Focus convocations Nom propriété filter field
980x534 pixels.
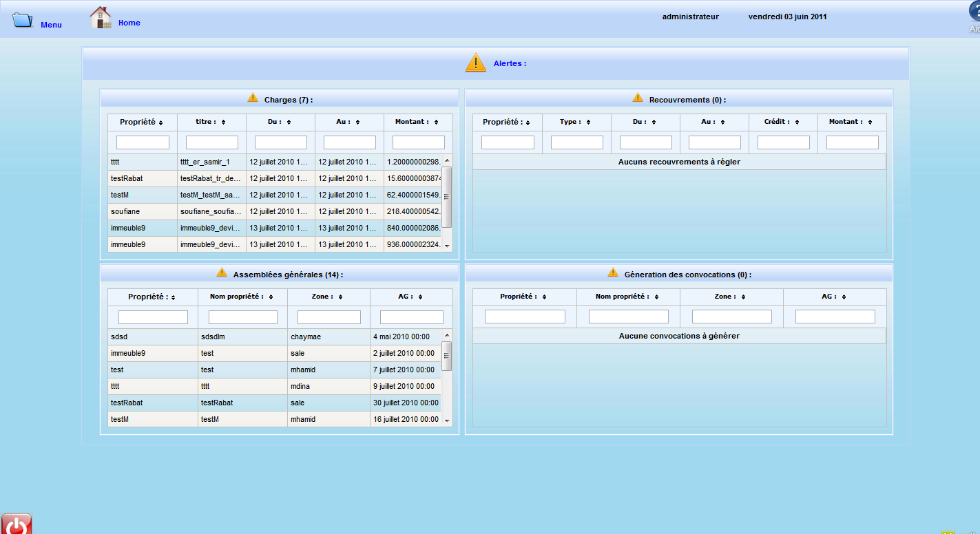point(629,317)
